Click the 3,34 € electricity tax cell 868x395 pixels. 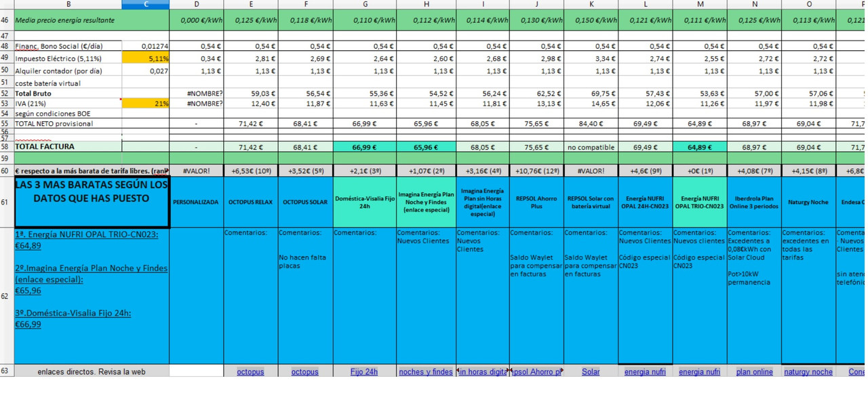tap(591, 58)
